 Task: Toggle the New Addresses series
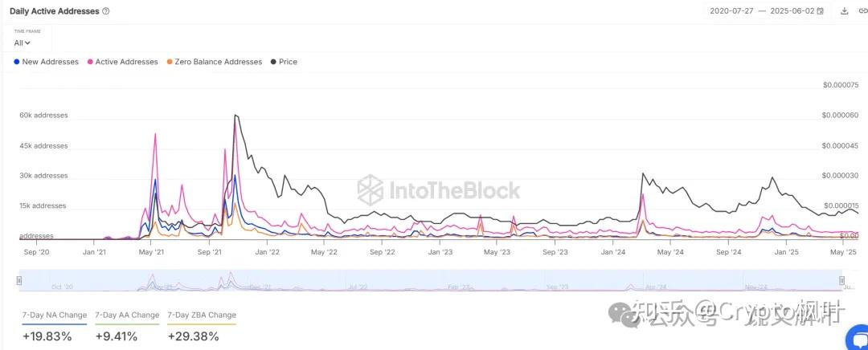pyautogui.click(x=50, y=62)
